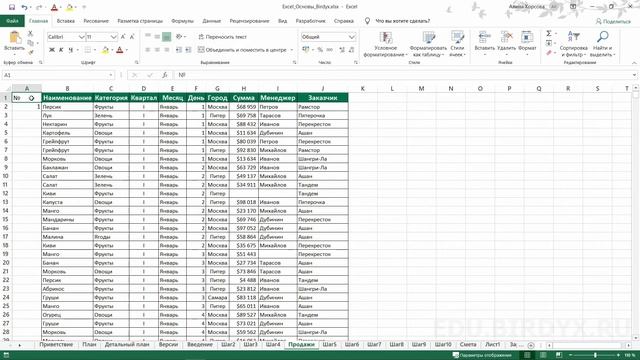Toggle center horizontal alignment button
This screenshot has width=640, height=360.
coord(157,50)
